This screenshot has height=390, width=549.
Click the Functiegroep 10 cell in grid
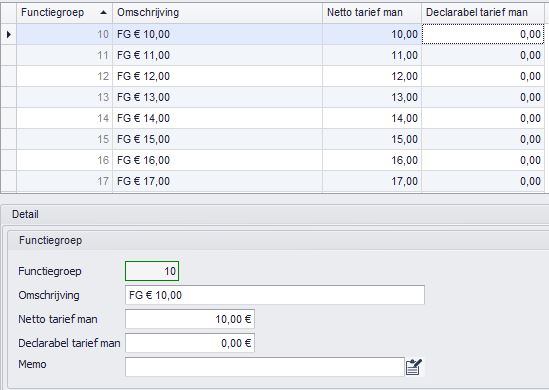click(64, 34)
